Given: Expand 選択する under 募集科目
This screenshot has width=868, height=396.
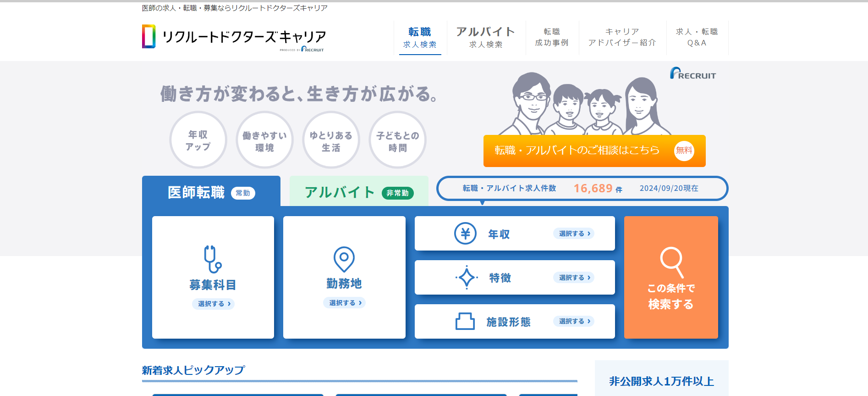Looking at the screenshot, I should point(214,304).
